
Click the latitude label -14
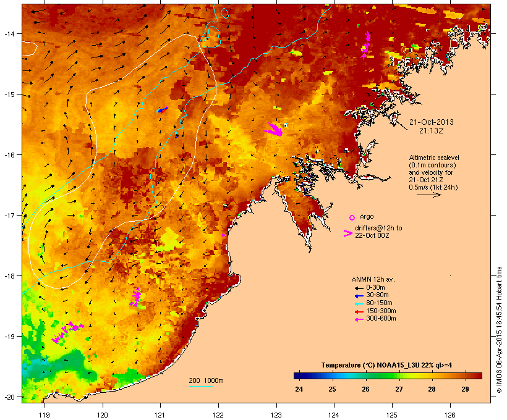tap(9, 33)
